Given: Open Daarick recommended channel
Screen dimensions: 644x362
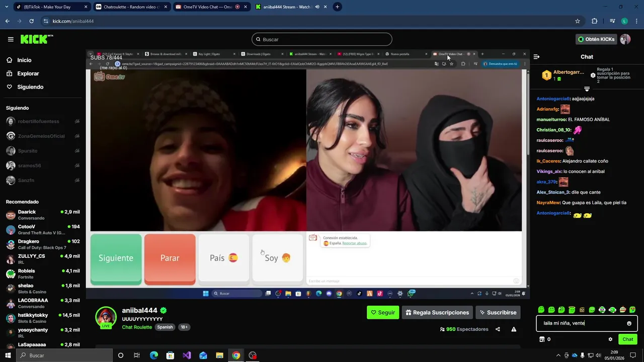Looking at the screenshot, I should [43, 215].
